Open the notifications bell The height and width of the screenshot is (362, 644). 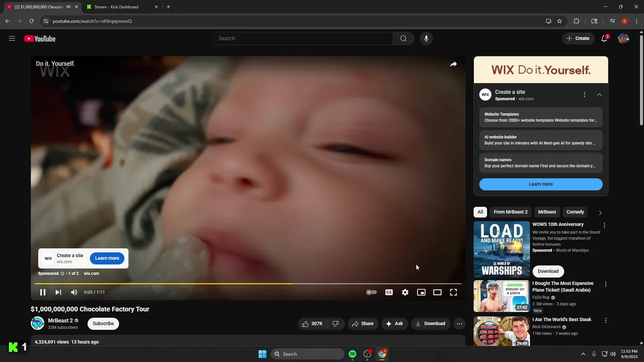(x=604, y=39)
